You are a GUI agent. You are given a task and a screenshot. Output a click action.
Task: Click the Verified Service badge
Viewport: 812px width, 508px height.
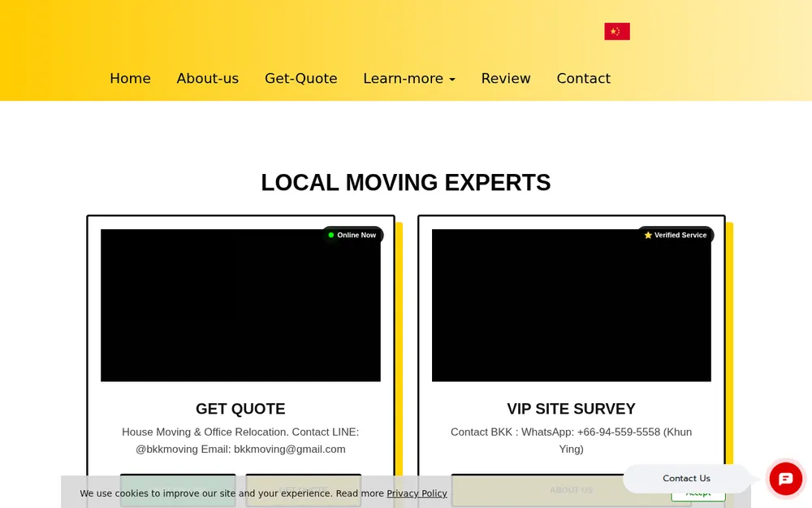(676, 235)
